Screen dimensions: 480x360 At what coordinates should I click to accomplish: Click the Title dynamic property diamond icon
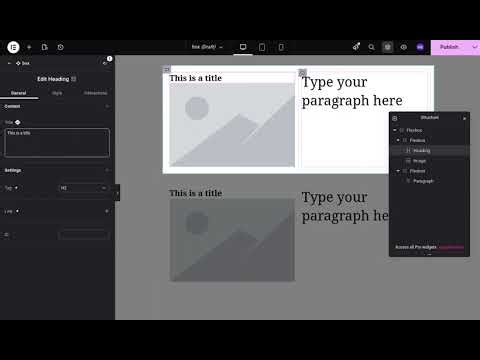point(18,122)
